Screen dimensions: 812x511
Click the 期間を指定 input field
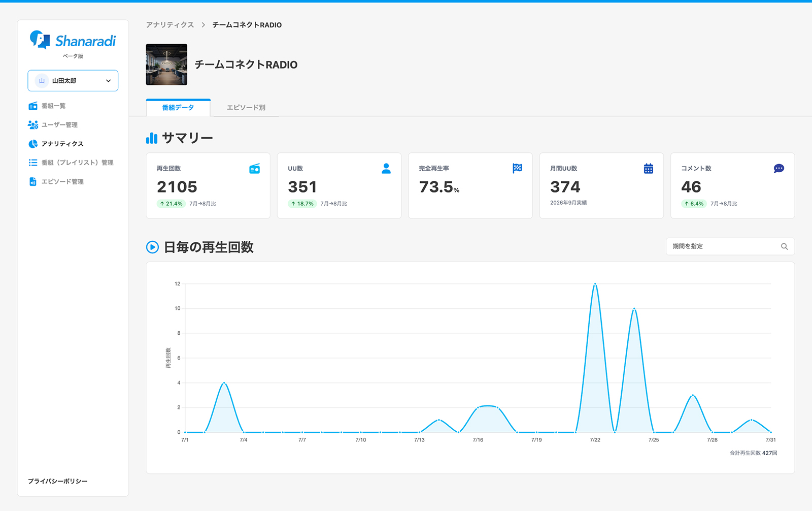click(730, 246)
